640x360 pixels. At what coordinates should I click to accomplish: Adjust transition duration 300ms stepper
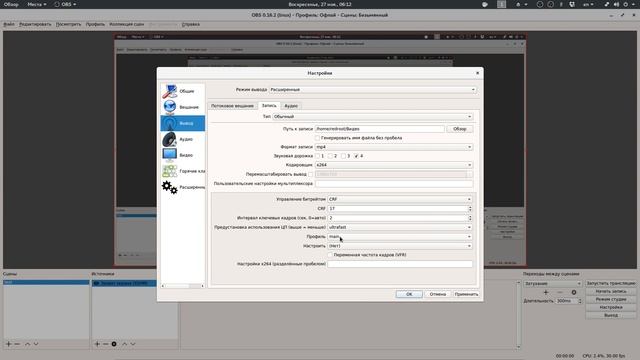[x=580, y=301]
